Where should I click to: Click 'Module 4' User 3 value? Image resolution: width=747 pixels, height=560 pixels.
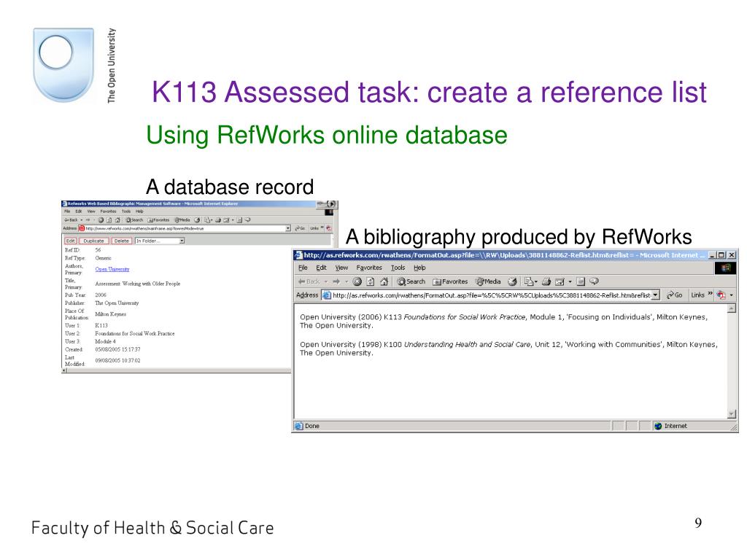[105, 341]
